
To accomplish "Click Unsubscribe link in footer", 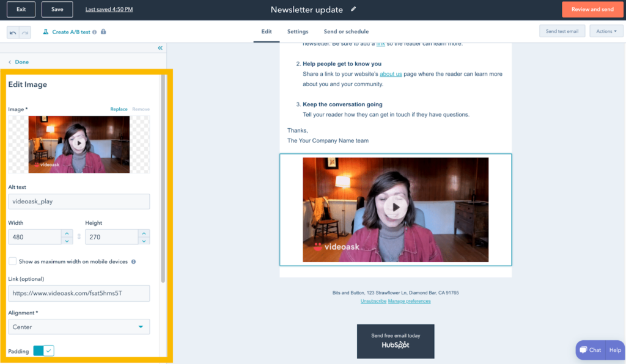I will [374, 301].
